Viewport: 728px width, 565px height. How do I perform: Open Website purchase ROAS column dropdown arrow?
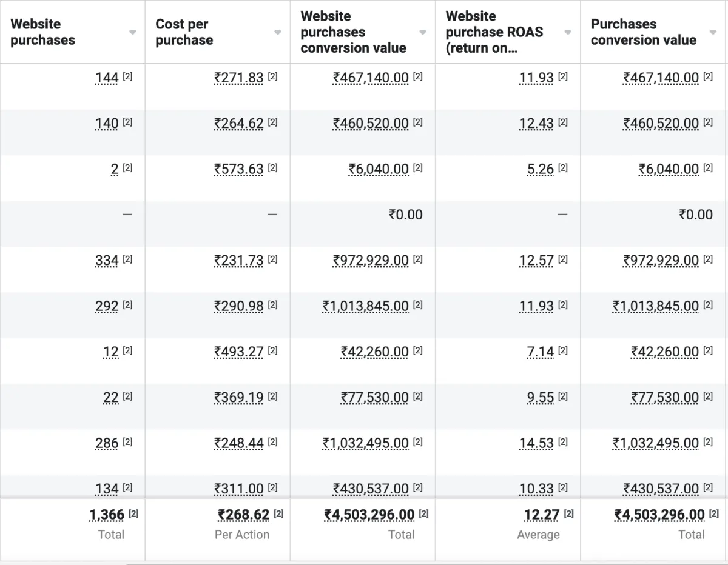(568, 33)
